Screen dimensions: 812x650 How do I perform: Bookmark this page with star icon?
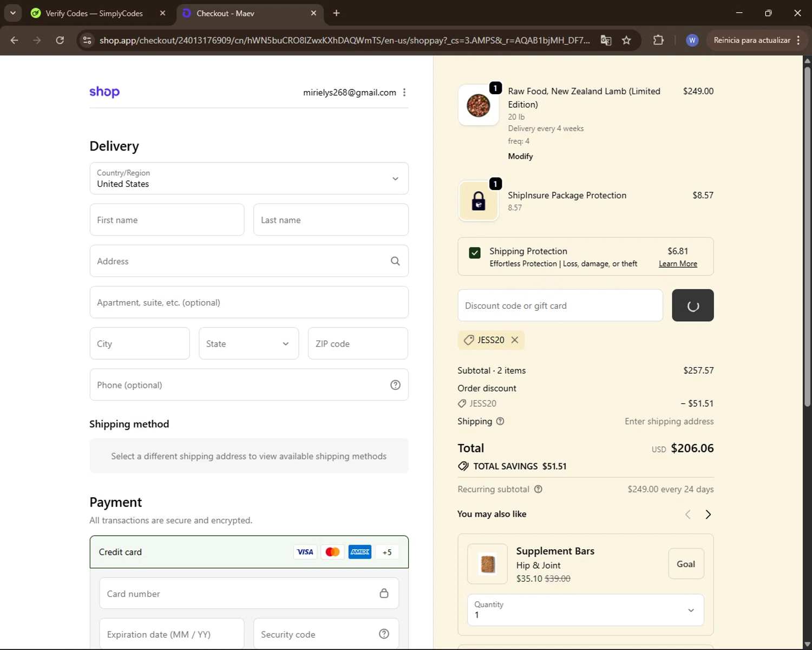(626, 40)
